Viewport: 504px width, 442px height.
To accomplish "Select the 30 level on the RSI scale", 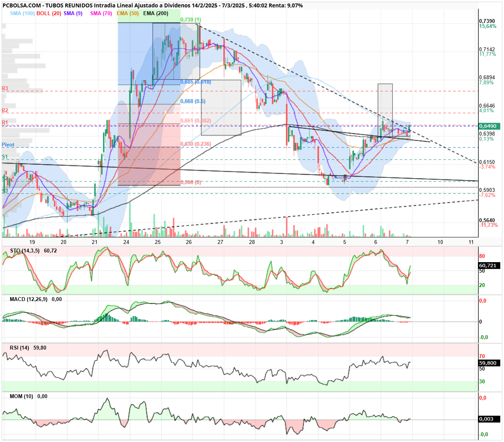I will [x=482, y=381].
